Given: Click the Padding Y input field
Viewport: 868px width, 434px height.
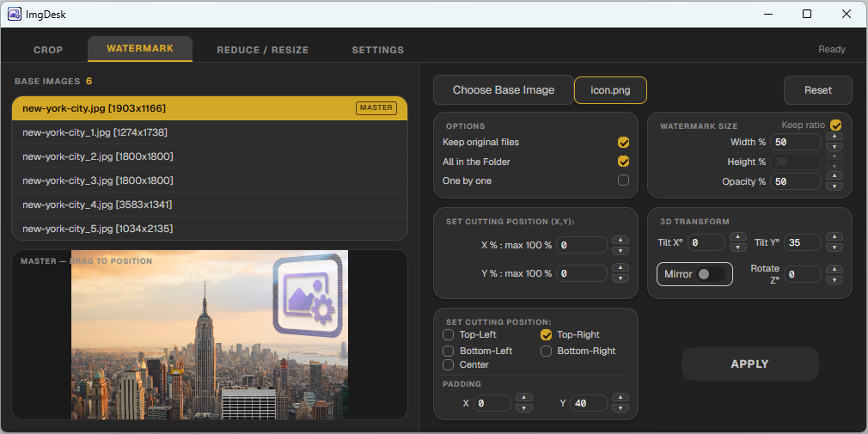Looking at the screenshot, I should (x=589, y=404).
